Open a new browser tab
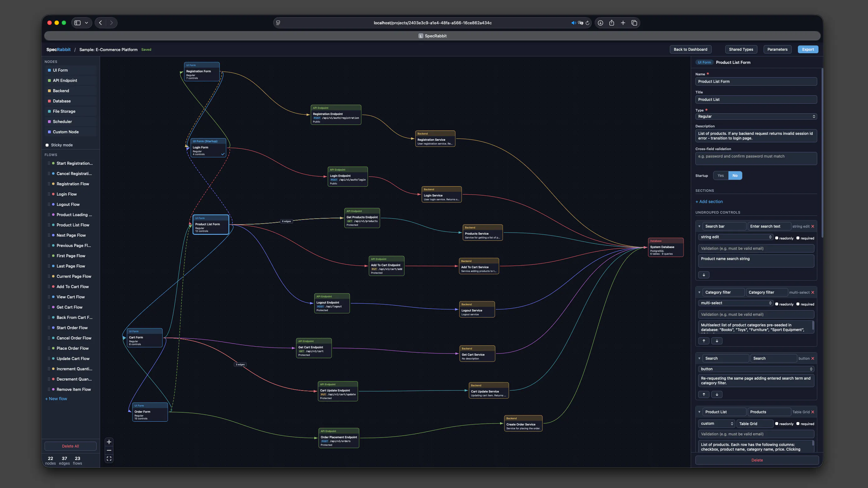Screen dimensions: 868x488 pos(623,23)
